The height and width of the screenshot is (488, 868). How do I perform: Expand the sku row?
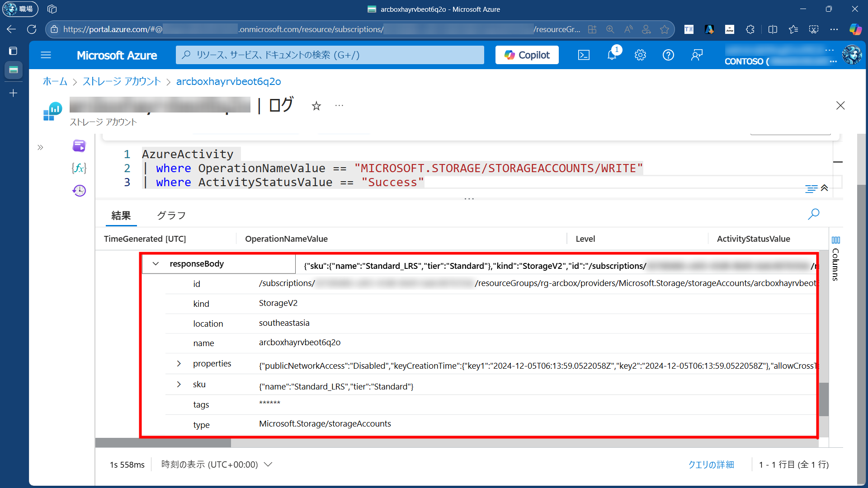pos(179,385)
